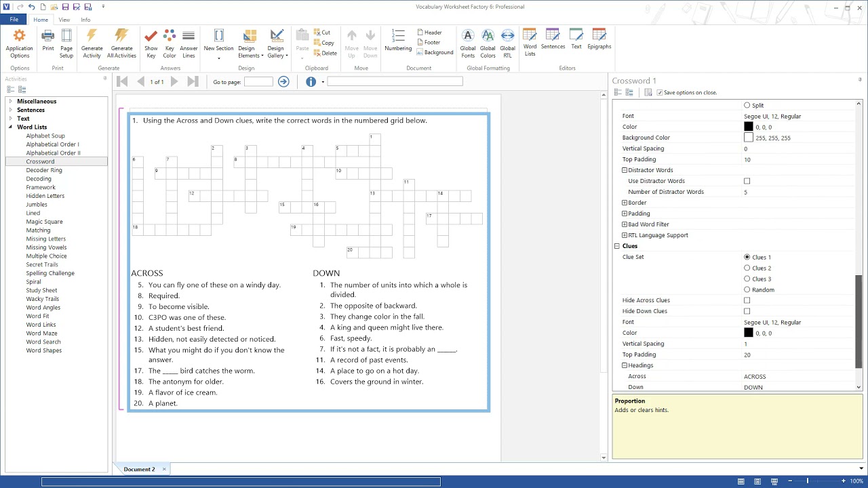868x488 pixels.
Task: Collapse the Distractor Words group
Action: click(625, 170)
